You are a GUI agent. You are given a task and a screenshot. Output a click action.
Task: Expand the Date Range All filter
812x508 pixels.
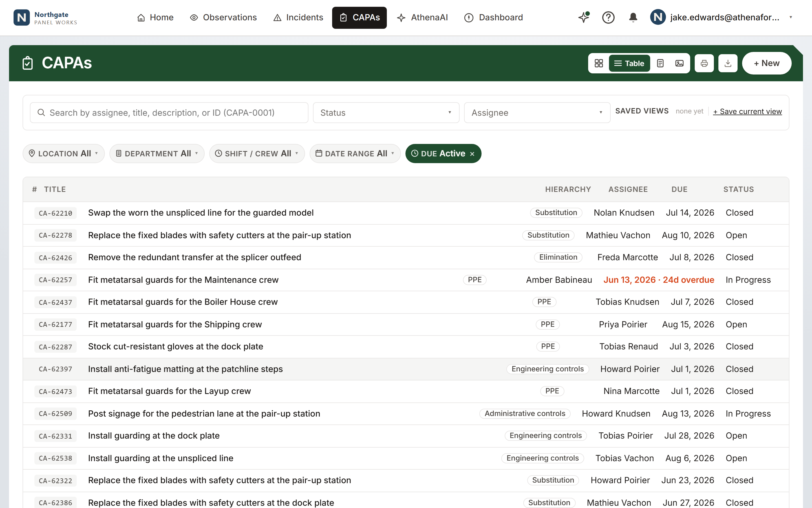point(355,154)
